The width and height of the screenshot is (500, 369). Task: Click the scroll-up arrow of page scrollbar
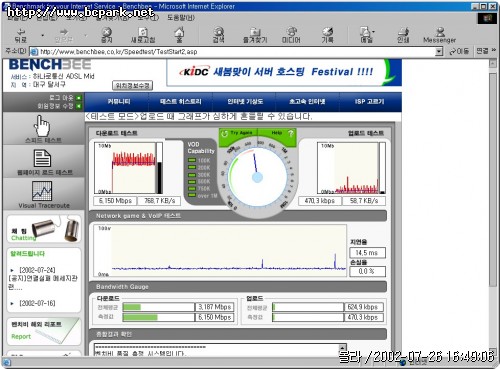(493, 64)
